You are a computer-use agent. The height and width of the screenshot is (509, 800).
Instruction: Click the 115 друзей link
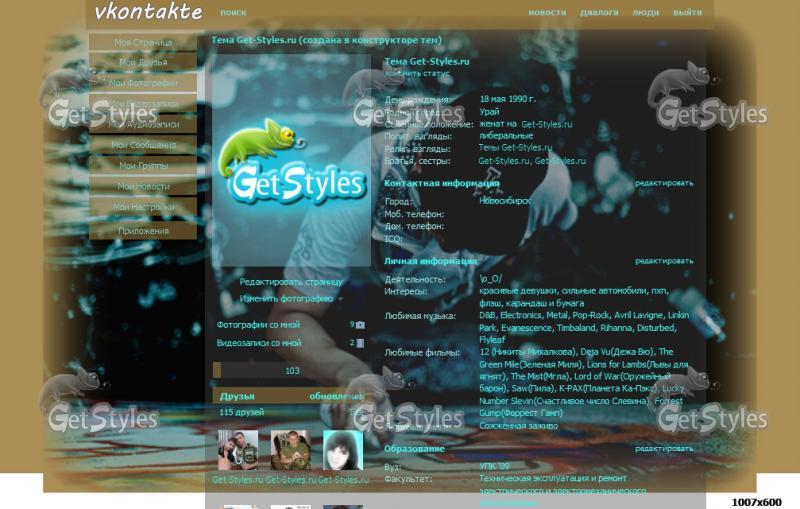(x=241, y=412)
